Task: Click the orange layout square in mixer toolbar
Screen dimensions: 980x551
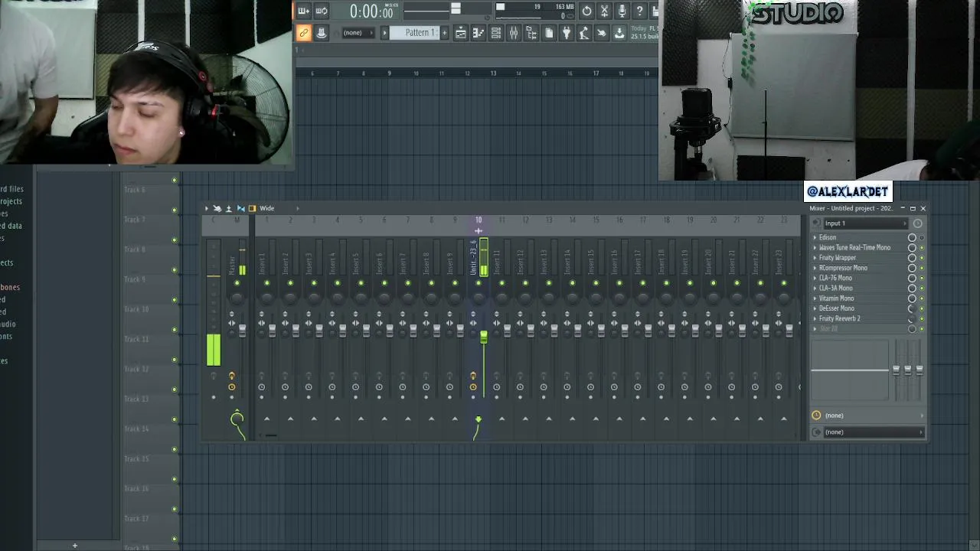Action: 252,208
